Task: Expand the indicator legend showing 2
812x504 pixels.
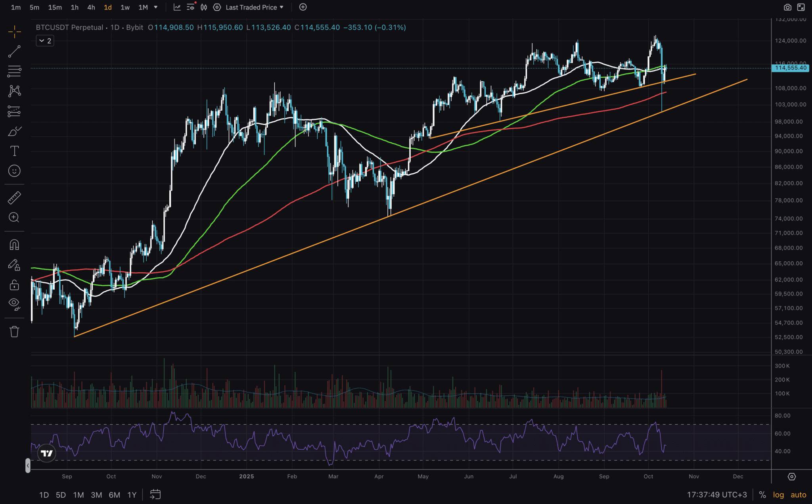Action: point(45,41)
